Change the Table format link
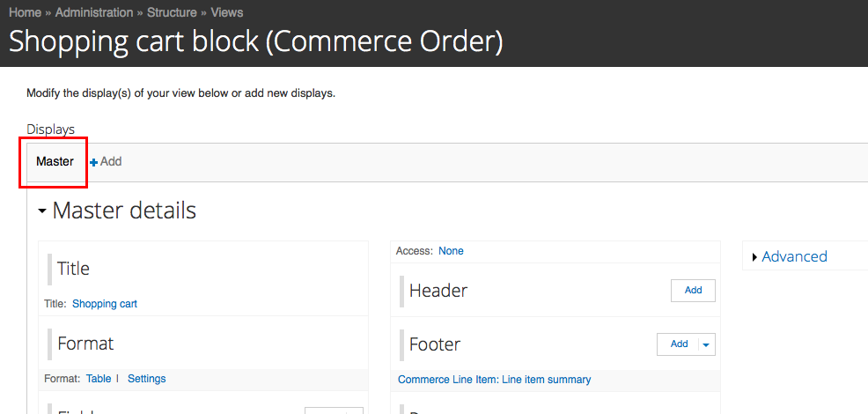 [99, 379]
